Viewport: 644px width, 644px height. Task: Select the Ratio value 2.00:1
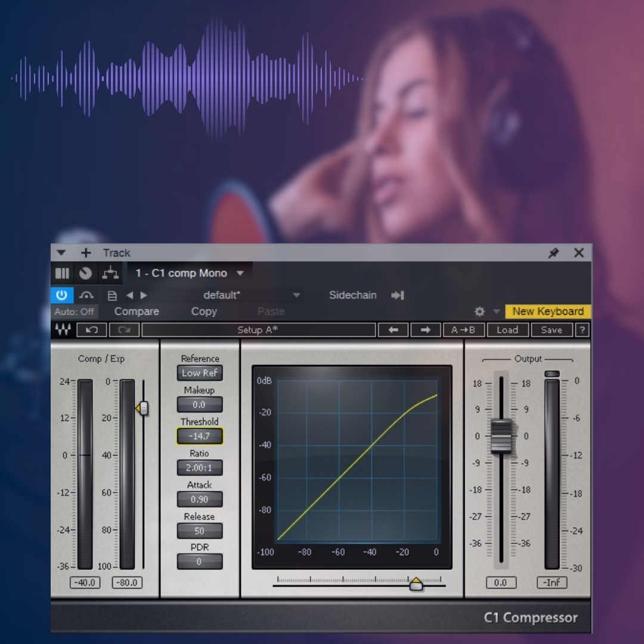click(x=200, y=467)
